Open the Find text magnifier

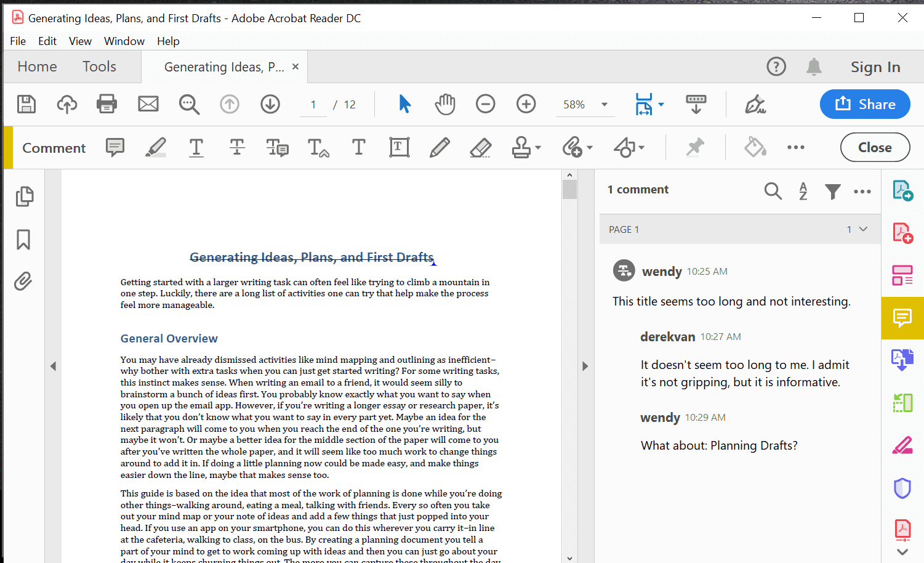[x=189, y=104]
